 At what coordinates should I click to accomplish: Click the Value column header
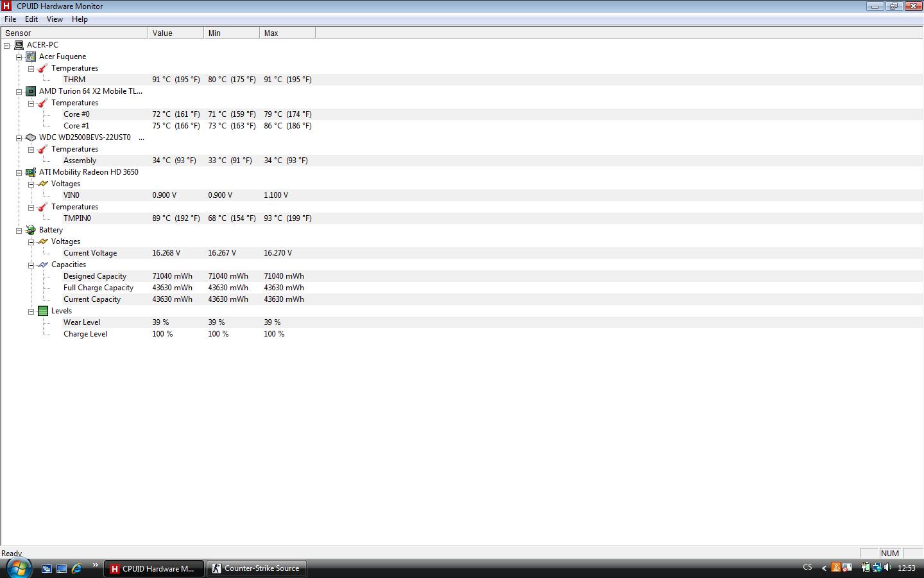point(176,33)
